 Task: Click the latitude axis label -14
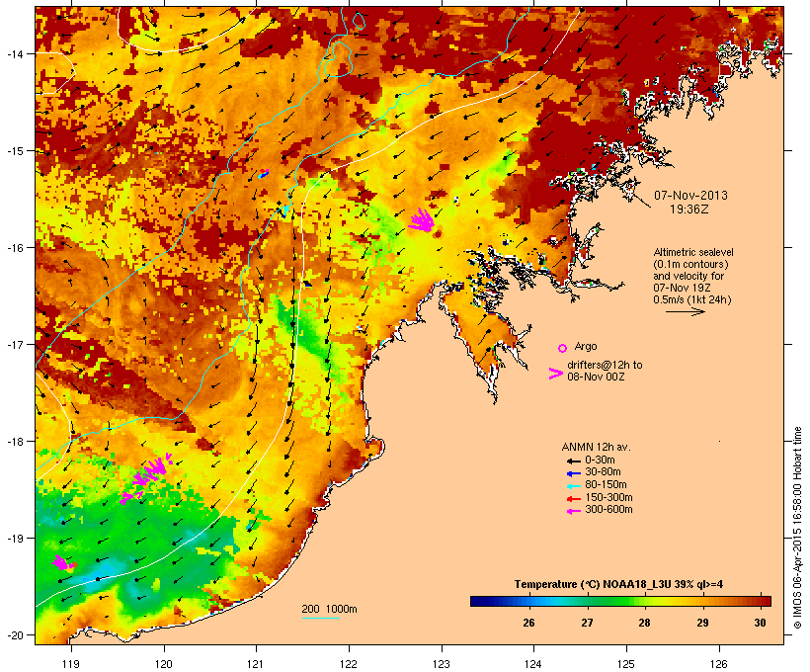pos(15,53)
